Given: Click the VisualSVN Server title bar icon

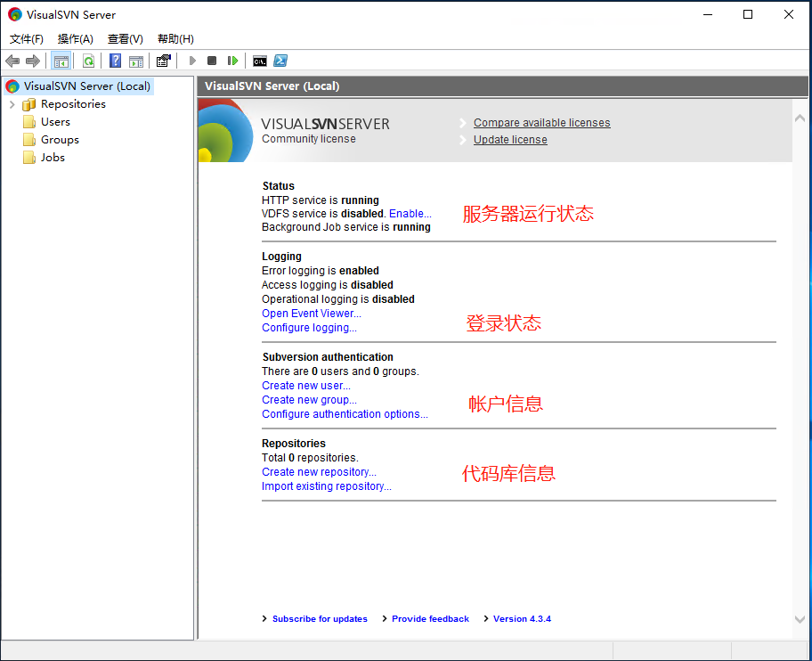Looking at the screenshot, I should click(15, 14).
